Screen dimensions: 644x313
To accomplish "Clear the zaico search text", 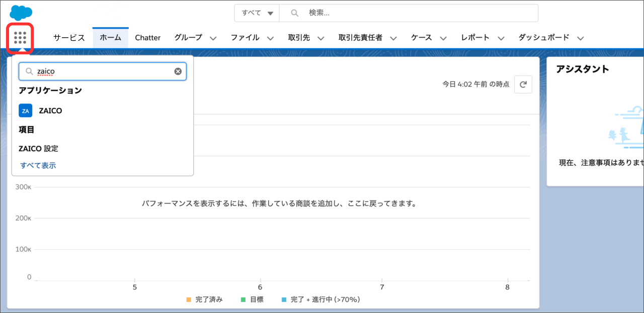I will point(178,71).
